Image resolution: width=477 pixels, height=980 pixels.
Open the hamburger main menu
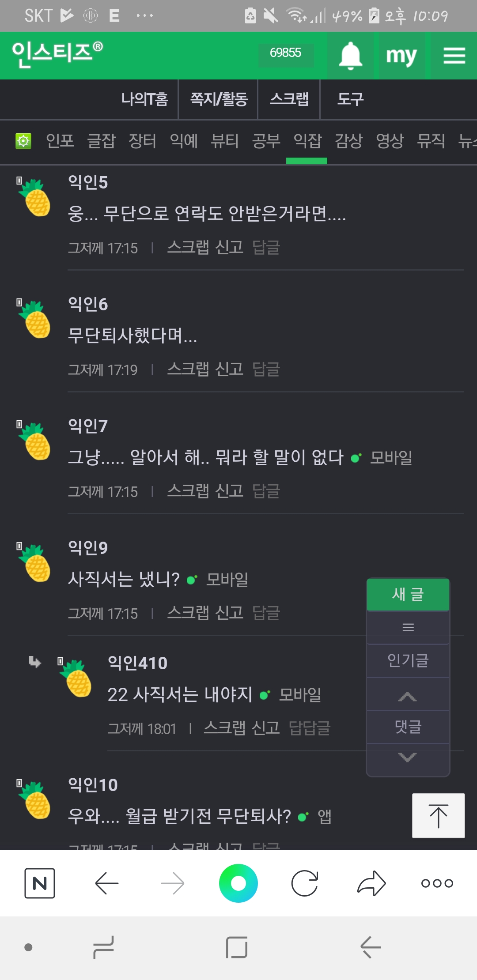[454, 56]
